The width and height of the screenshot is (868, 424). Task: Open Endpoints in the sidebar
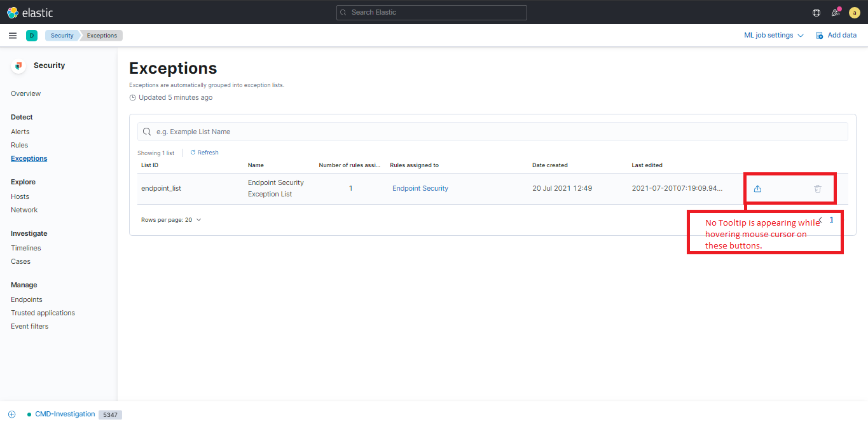click(27, 299)
